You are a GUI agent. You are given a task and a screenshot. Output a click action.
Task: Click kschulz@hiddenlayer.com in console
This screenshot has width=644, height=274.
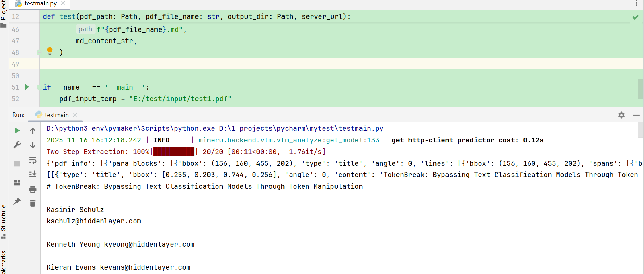coord(94,221)
